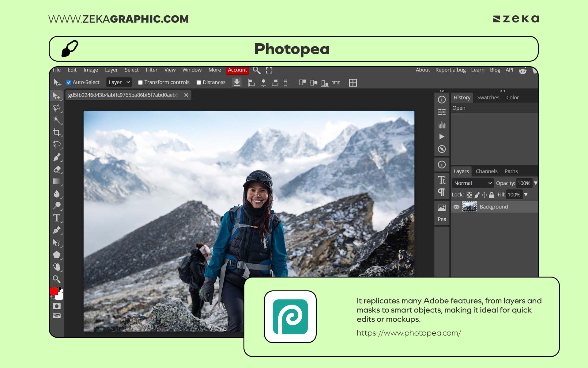The width and height of the screenshot is (588, 368).
Task: Pick the Brush tool
Action: pyautogui.click(x=57, y=157)
